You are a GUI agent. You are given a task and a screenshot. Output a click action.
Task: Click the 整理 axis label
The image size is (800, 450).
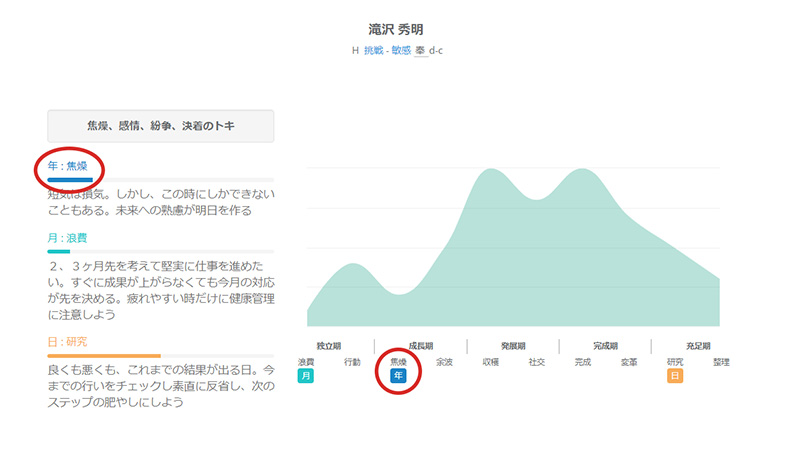(721, 362)
